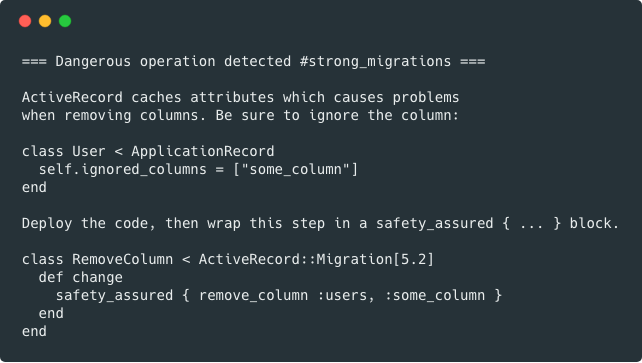Click the red close dot
Image resolution: width=642 pixels, height=363 pixels.
pos(25,21)
